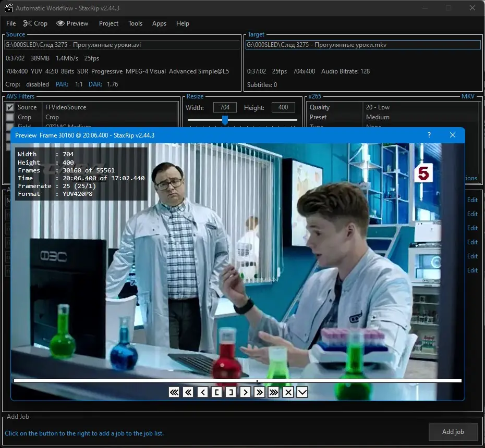Jump forward with triple-right arrow button

pyautogui.click(x=273, y=392)
